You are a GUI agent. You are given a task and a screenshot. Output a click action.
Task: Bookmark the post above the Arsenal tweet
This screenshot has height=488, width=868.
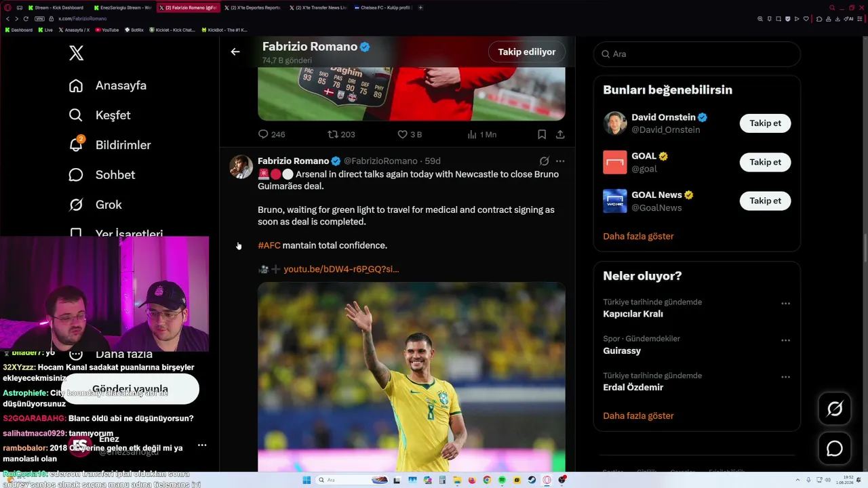click(542, 134)
